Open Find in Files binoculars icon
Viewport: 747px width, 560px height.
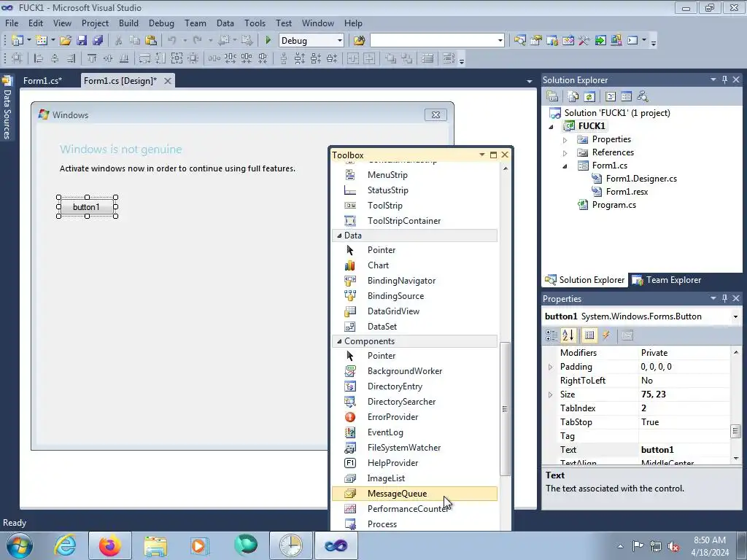coord(359,41)
